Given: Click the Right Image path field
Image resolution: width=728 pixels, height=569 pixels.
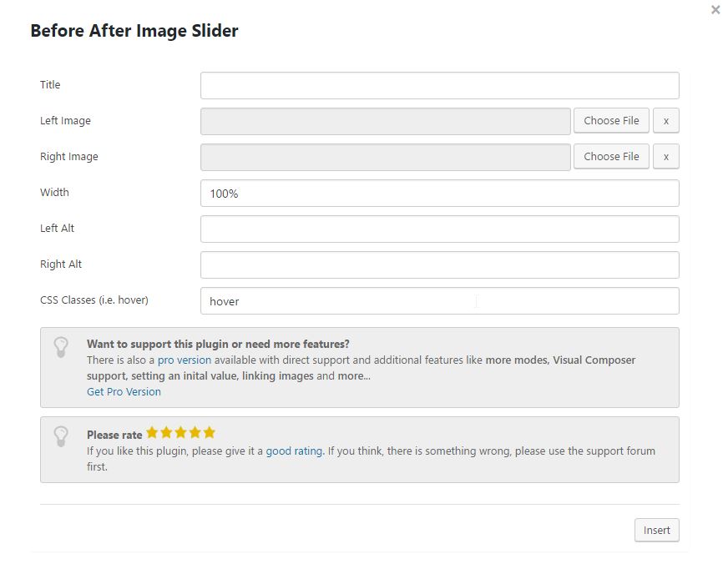Looking at the screenshot, I should (385, 157).
